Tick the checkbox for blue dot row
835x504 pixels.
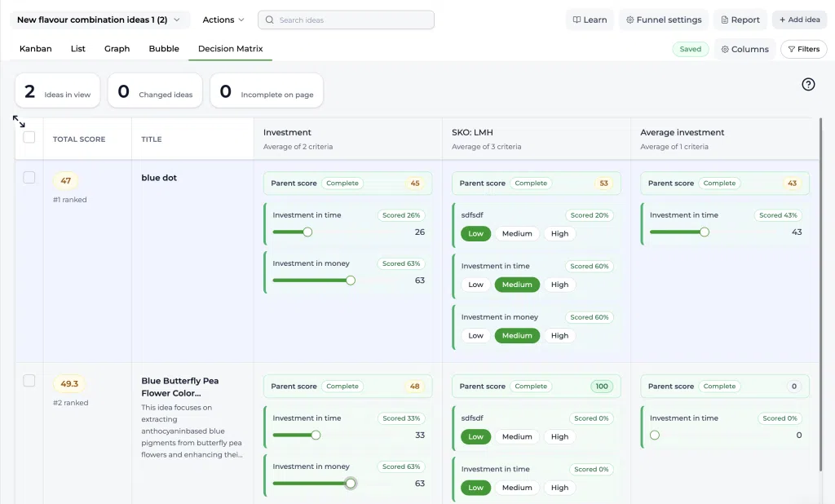pyautogui.click(x=29, y=178)
